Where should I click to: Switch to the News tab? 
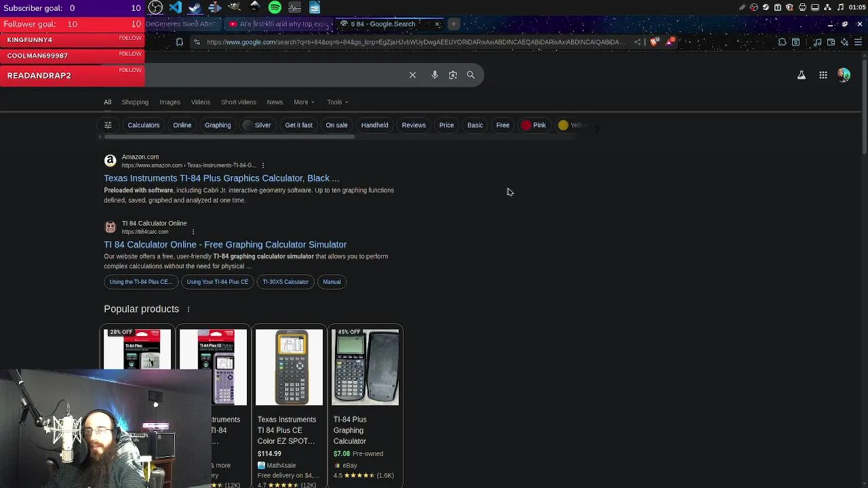click(275, 102)
